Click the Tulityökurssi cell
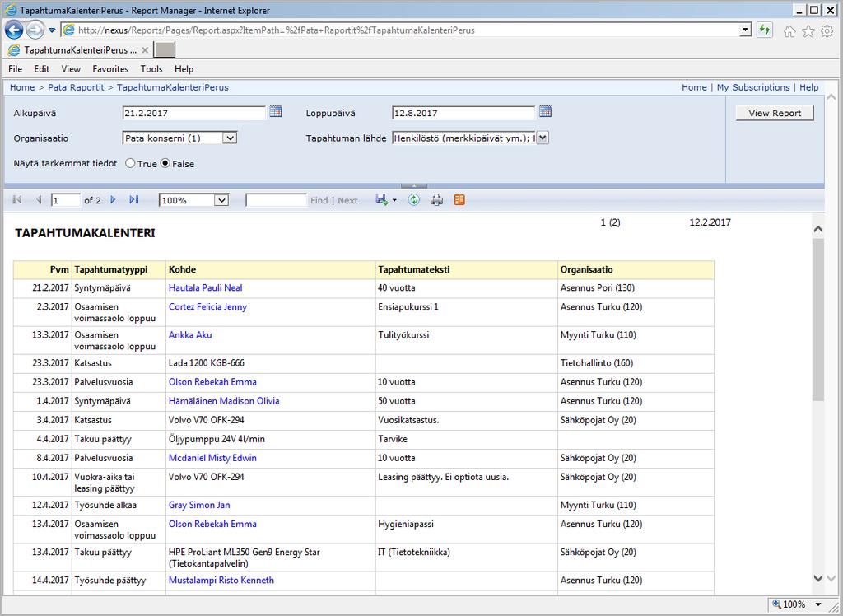 pyautogui.click(x=467, y=340)
